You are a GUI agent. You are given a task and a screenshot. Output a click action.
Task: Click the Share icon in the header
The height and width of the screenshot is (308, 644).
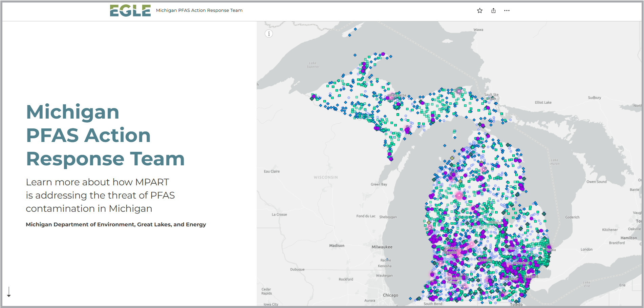click(493, 11)
